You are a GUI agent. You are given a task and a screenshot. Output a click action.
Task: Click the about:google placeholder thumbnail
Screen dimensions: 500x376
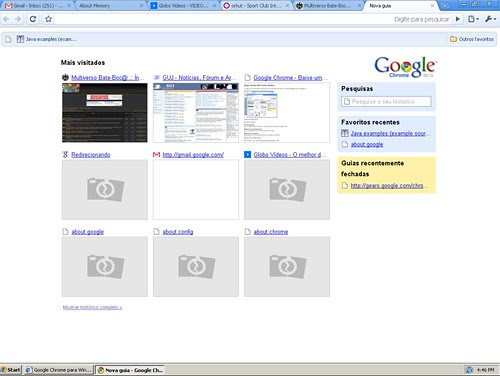pos(105,267)
